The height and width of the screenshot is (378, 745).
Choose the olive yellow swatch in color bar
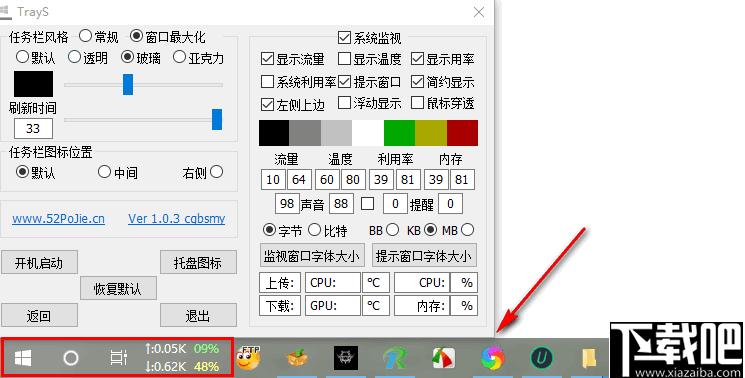point(431,133)
